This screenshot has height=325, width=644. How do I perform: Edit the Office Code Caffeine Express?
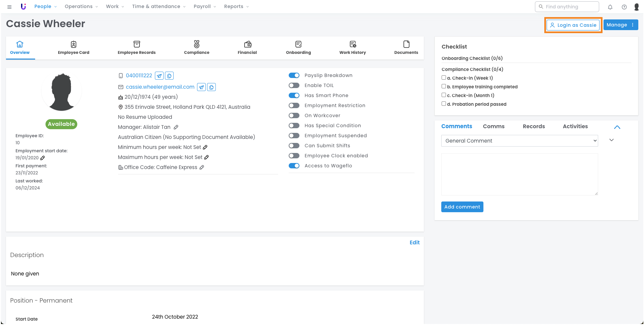point(202,167)
